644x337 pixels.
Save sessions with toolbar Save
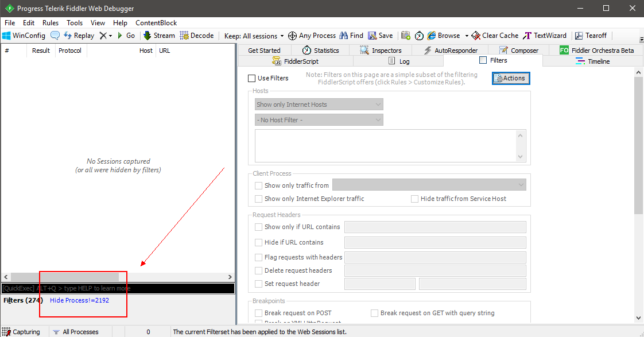tap(381, 36)
